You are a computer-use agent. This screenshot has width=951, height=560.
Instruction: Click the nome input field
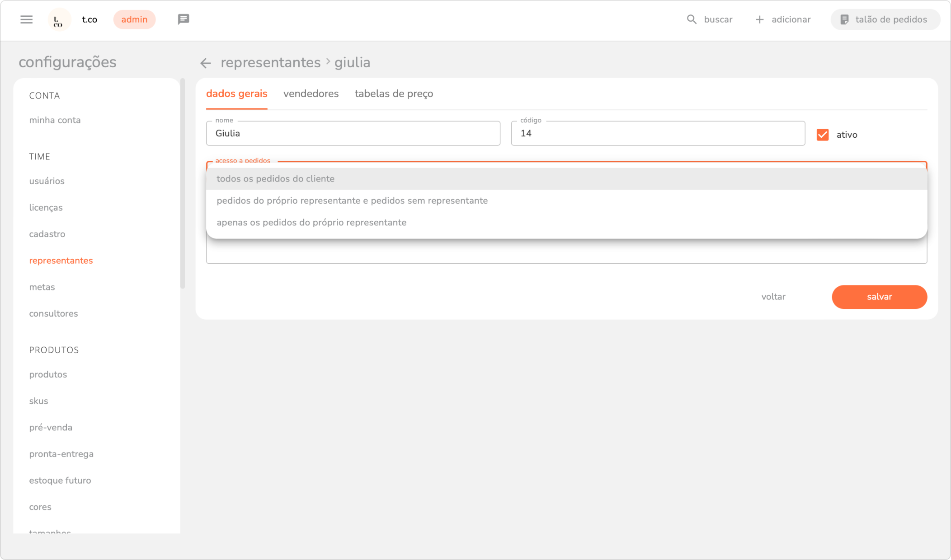click(x=353, y=134)
